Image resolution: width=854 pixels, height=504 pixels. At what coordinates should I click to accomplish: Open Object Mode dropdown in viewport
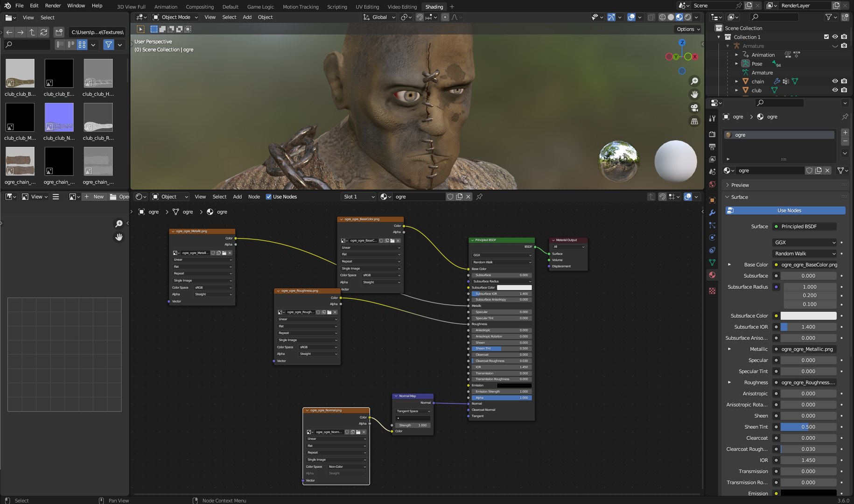tap(175, 17)
